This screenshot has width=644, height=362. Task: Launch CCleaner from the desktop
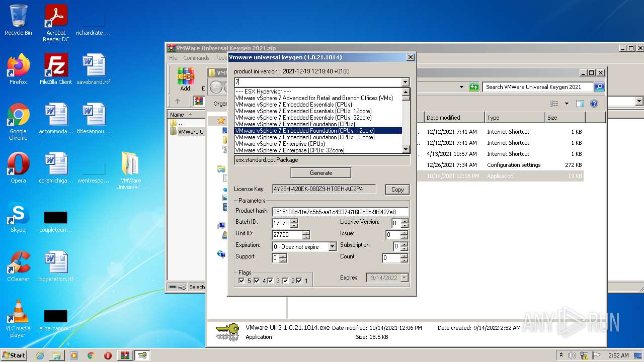[18, 266]
